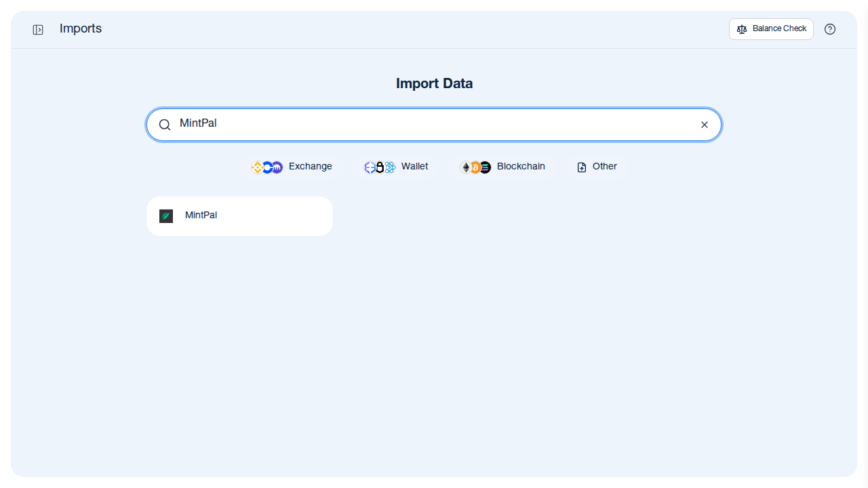Click the Imports page title
Screen dimensions: 868x488
(81, 28)
